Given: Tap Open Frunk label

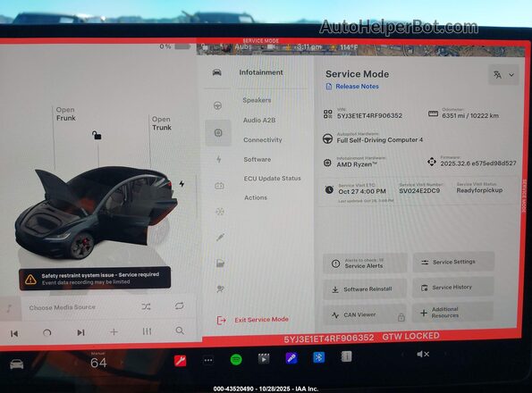Looking at the screenshot, I should 66,113.
